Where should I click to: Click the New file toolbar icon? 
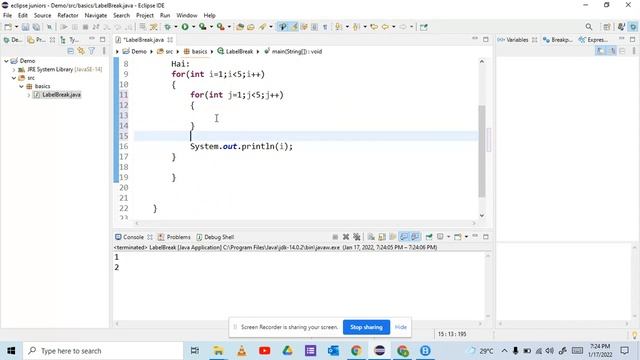click(8, 27)
